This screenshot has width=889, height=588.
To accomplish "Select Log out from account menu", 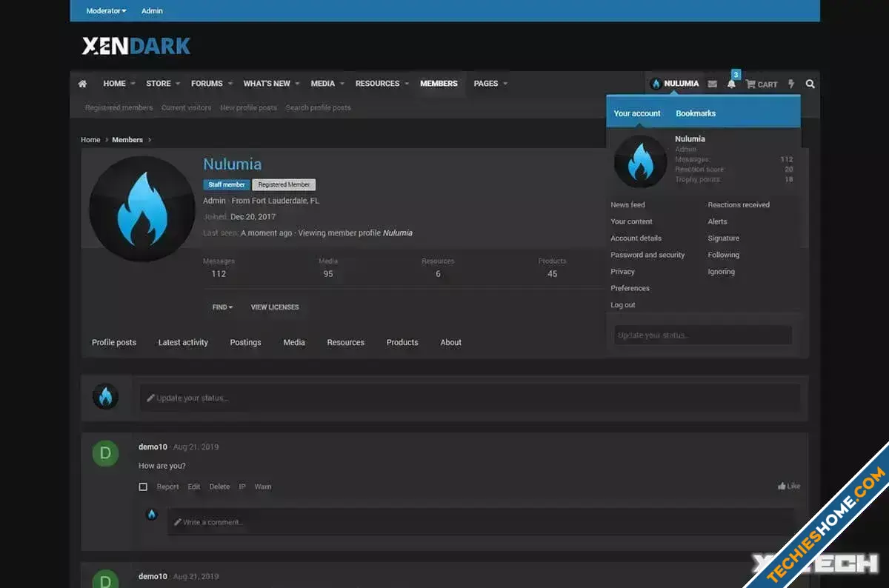I will (x=623, y=305).
